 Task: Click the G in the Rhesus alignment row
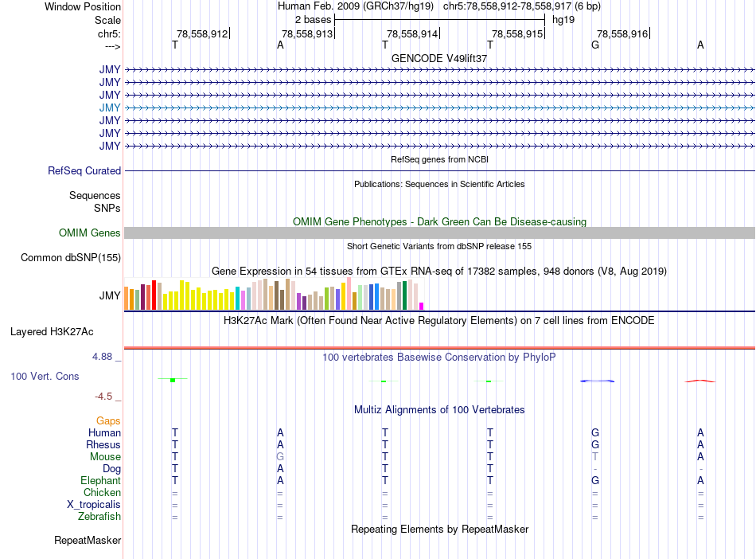(x=595, y=444)
